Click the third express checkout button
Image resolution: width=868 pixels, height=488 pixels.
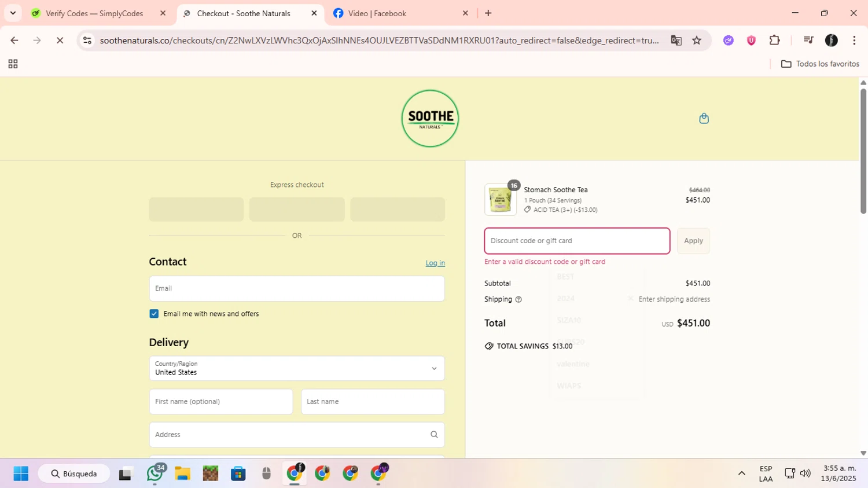click(398, 210)
